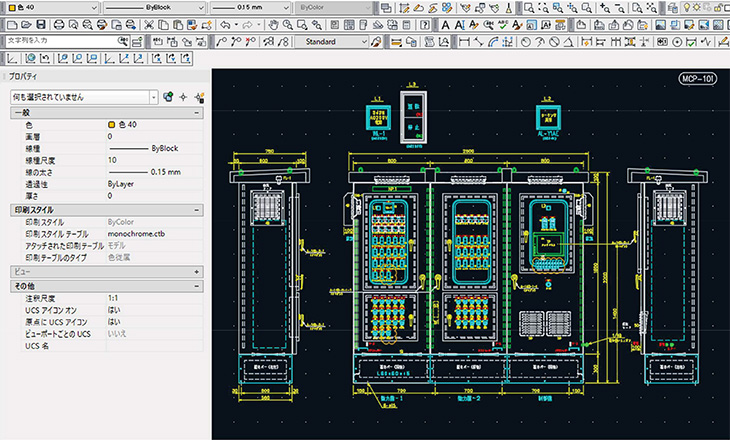Select the Angular dimension tool

tap(568, 42)
